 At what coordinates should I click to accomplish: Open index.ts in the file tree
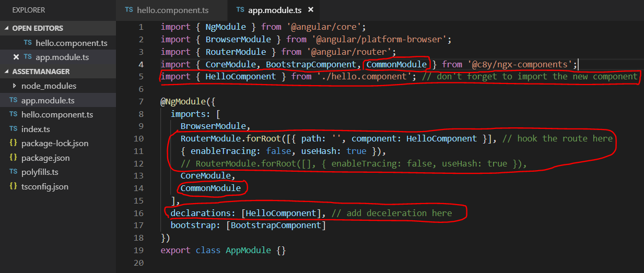[x=36, y=129]
